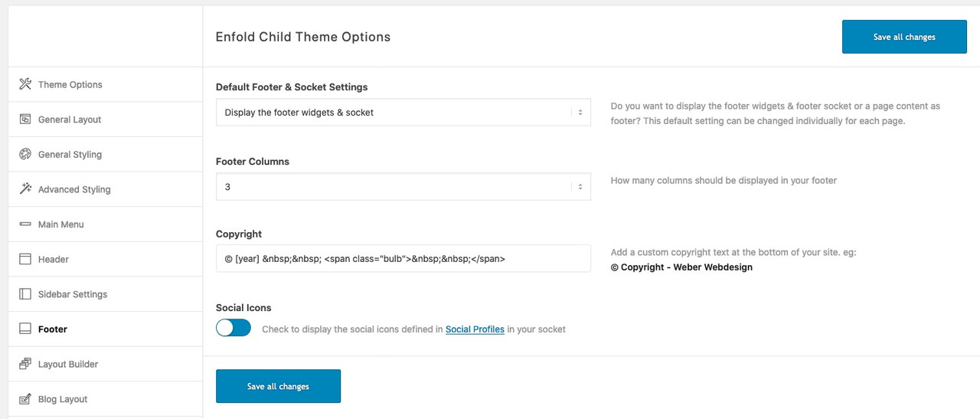Click the Theme Options wrench icon
The width and height of the screenshot is (980, 419).
pyautogui.click(x=25, y=84)
